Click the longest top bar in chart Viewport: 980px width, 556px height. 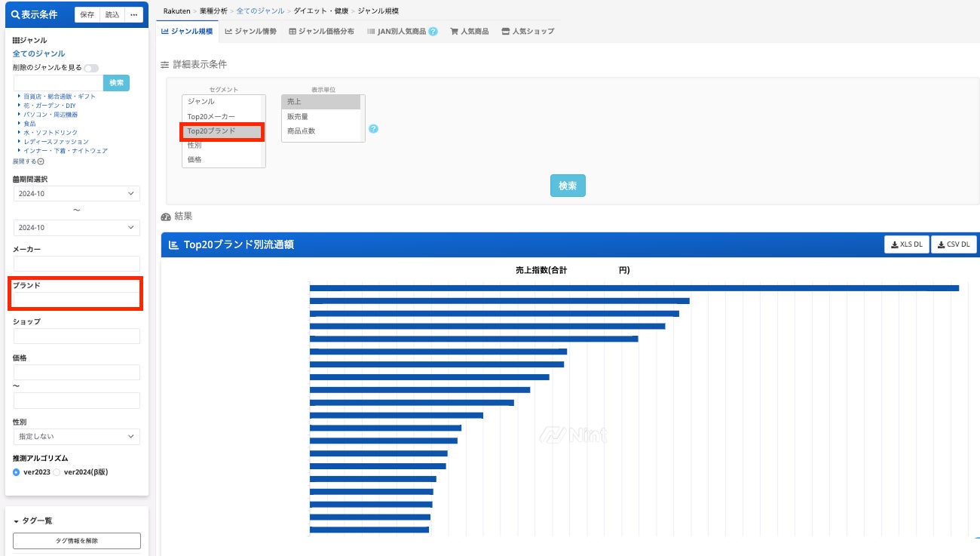pos(634,287)
